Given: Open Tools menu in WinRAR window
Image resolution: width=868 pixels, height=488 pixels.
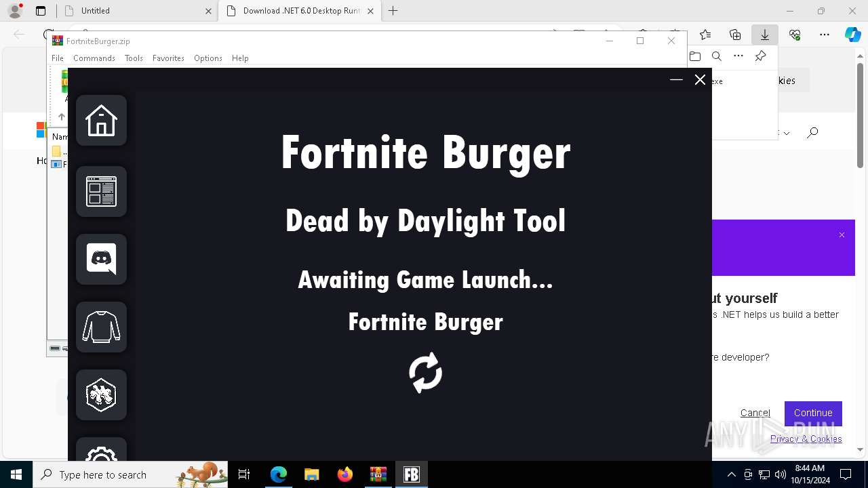Looking at the screenshot, I should coord(134,58).
